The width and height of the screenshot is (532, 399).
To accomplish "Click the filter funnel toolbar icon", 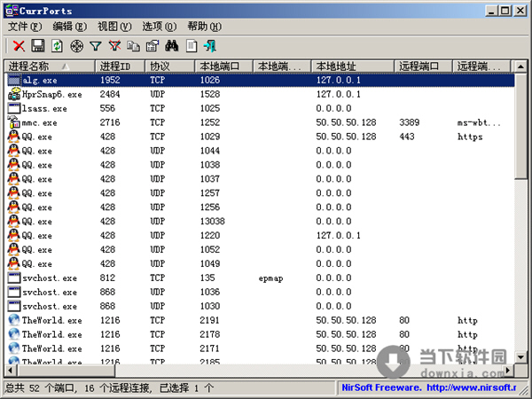I will pyautogui.click(x=96, y=46).
